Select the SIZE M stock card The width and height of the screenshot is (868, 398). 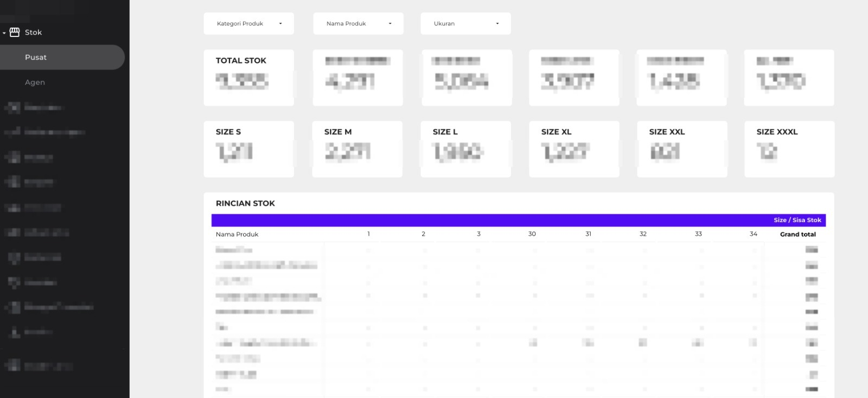(x=357, y=149)
